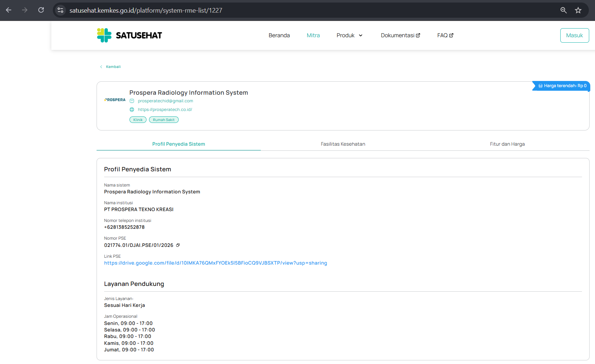The width and height of the screenshot is (595, 364).
Task: Click the external link icon beside FAQ
Action: coord(451,35)
